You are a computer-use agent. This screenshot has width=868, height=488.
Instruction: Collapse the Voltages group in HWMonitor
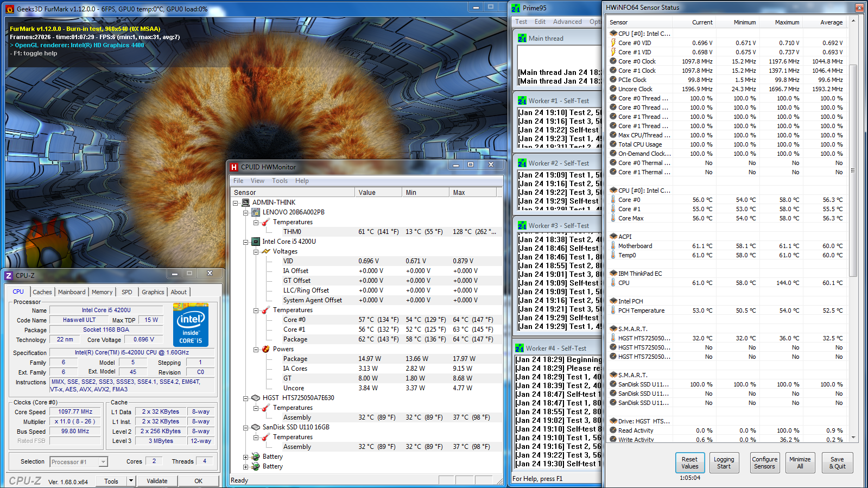(x=255, y=252)
